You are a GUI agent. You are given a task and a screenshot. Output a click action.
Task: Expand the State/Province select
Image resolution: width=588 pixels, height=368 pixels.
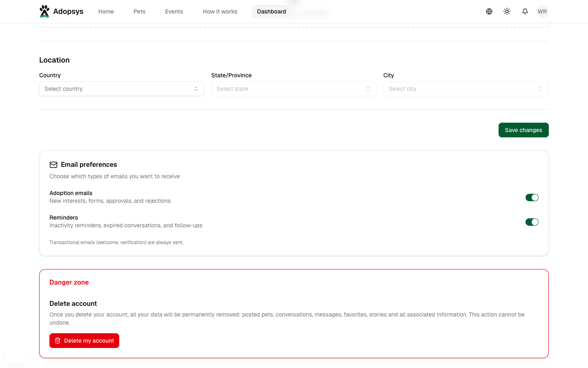coord(294,89)
